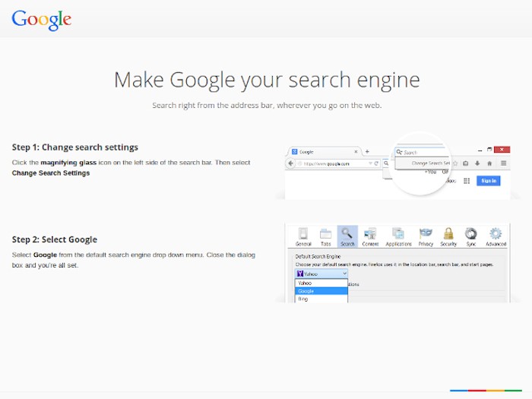This screenshot has height=399, width=532.
Task: Click the bookmarks list icon next to the star
Action: (466, 163)
